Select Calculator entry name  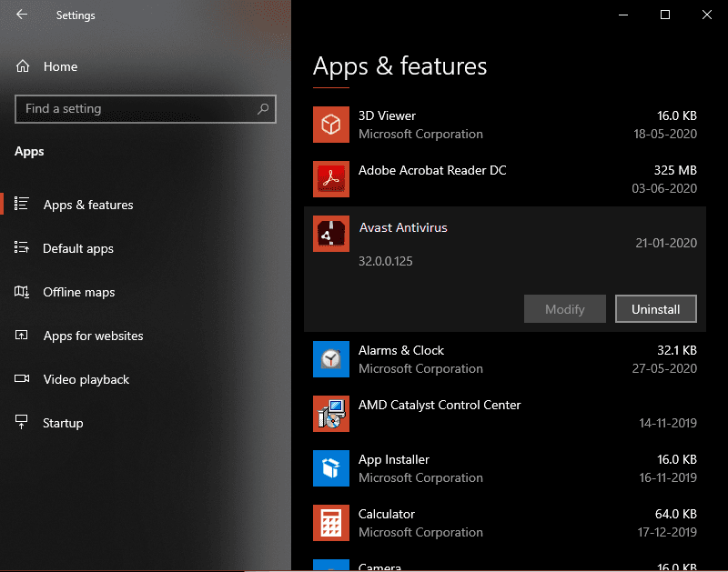tap(386, 514)
